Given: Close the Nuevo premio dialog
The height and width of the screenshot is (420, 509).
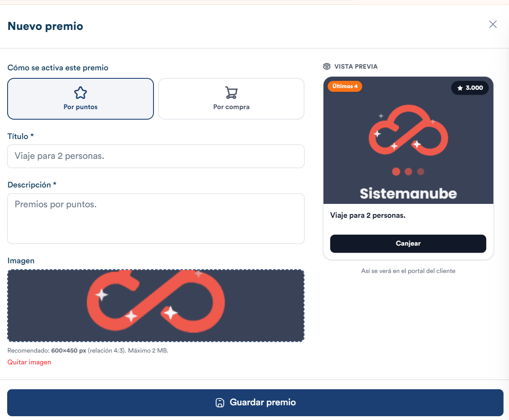Looking at the screenshot, I should tap(493, 24).
